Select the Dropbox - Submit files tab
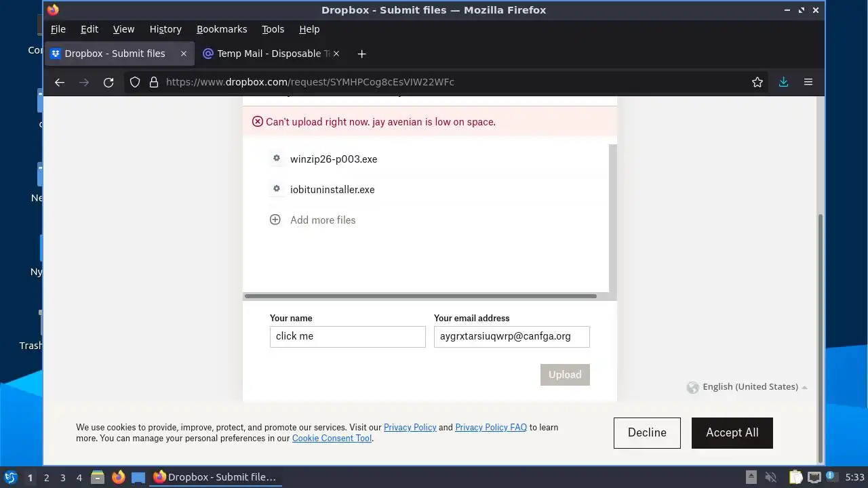 [x=119, y=54]
